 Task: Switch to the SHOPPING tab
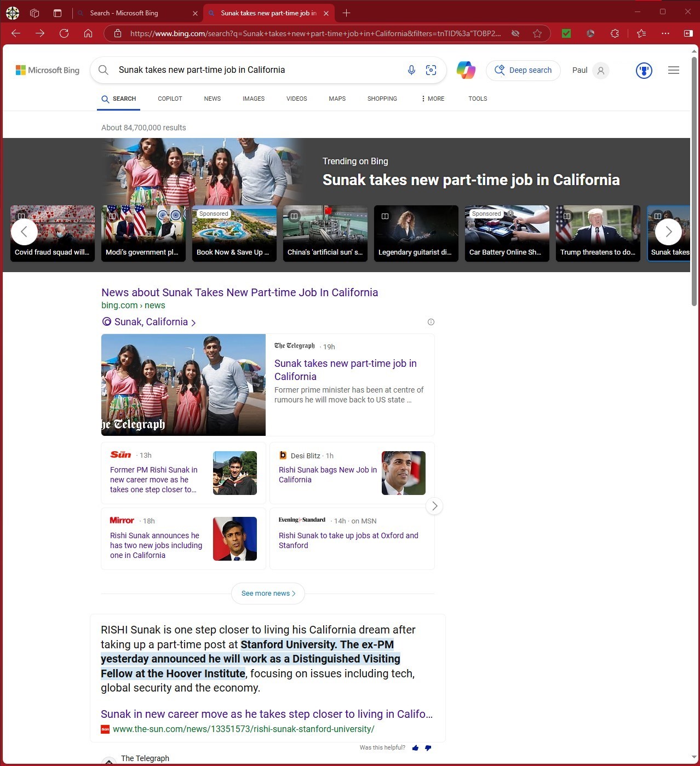pyautogui.click(x=382, y=99)
